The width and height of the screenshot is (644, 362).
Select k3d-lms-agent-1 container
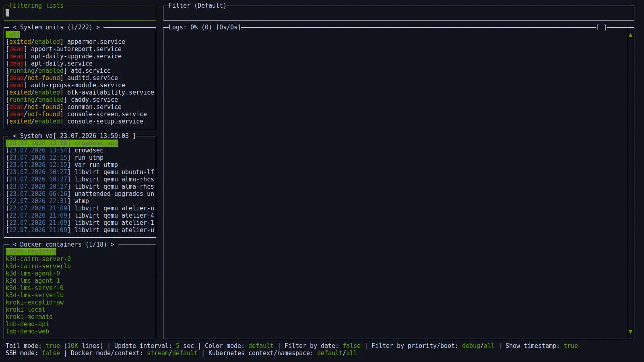(33, 281)
